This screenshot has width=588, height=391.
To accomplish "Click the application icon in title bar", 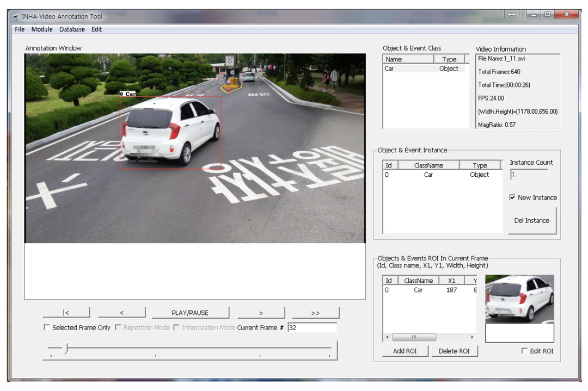I will tap(15, 17).
